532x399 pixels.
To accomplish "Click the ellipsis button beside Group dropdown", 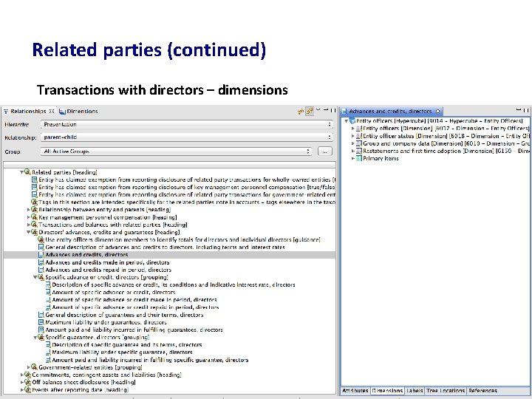I will pos(324,151).
